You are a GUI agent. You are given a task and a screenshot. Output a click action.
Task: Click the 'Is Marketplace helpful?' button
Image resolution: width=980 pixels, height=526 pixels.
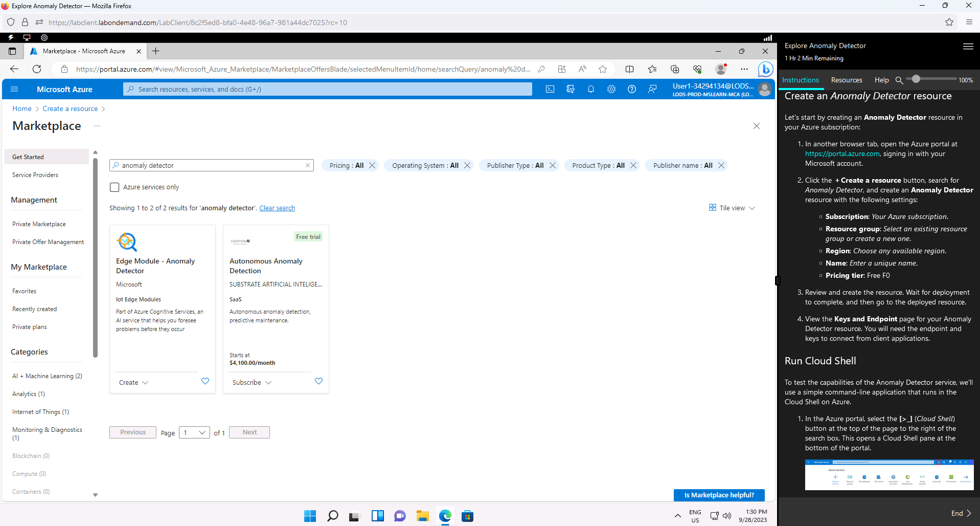(x=719, y=495)
